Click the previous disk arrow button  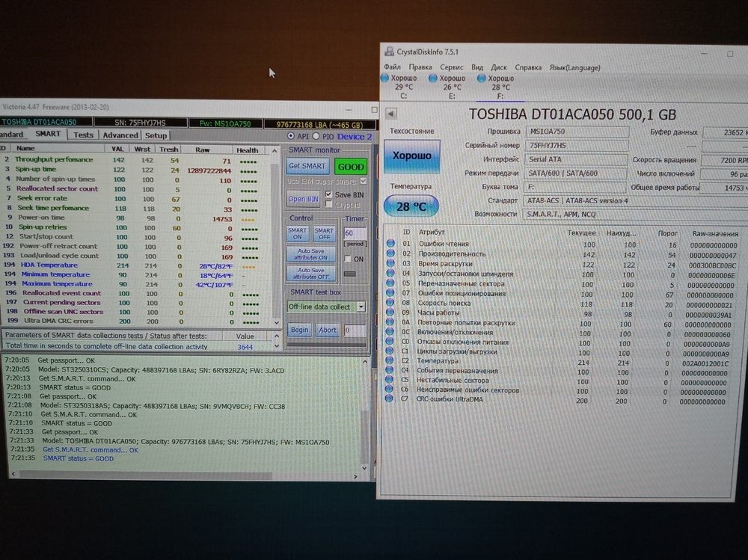(x=390, y=114)
